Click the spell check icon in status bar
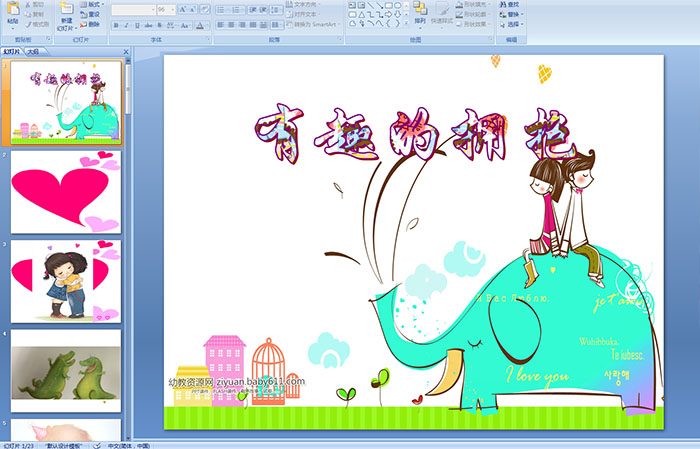 point(97,444)
